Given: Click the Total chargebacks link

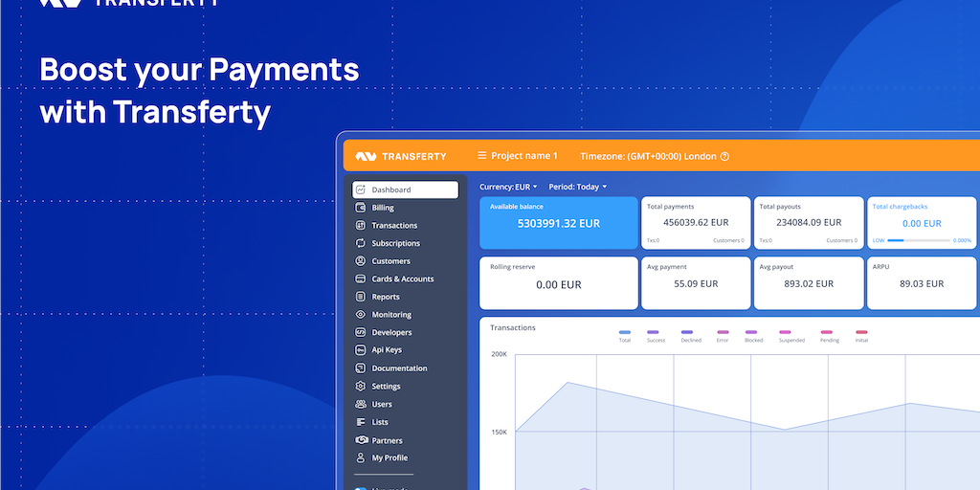Looking at the screenshot, I should (x=900, y=207).
